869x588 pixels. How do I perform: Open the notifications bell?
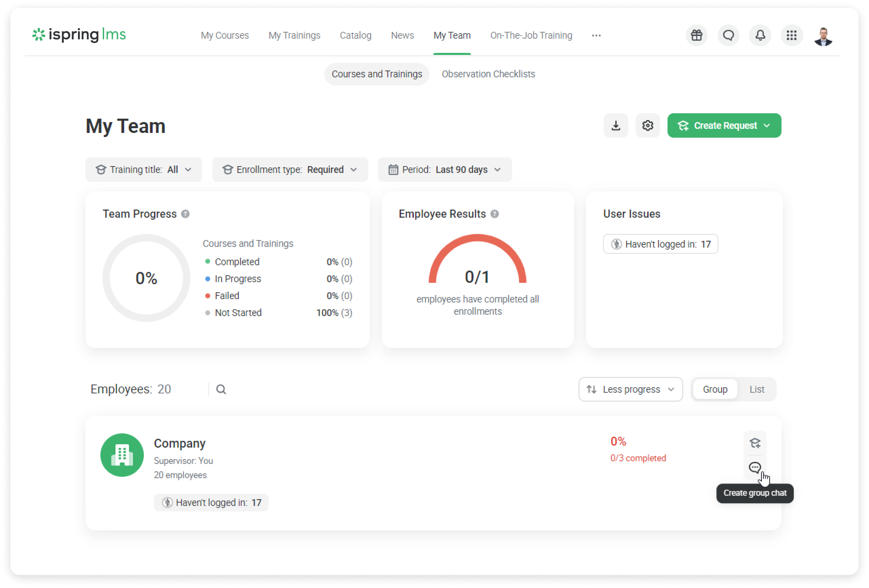click(760, 36)
